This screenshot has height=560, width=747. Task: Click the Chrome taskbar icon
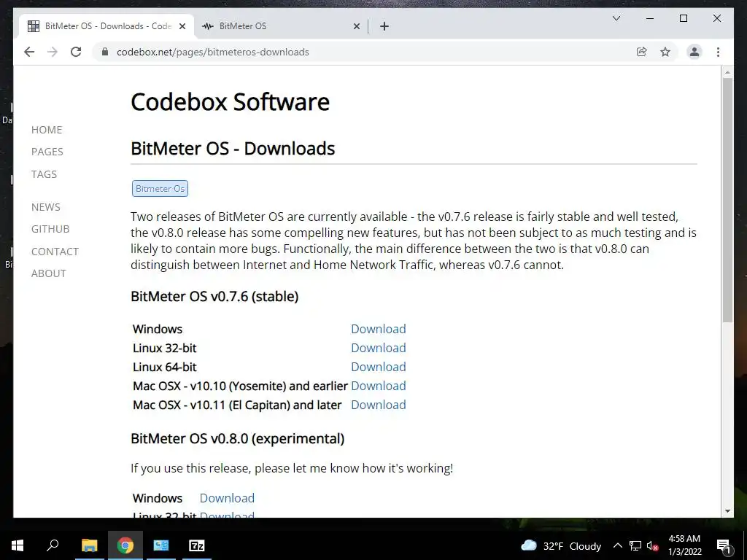(x=125, y=545)
